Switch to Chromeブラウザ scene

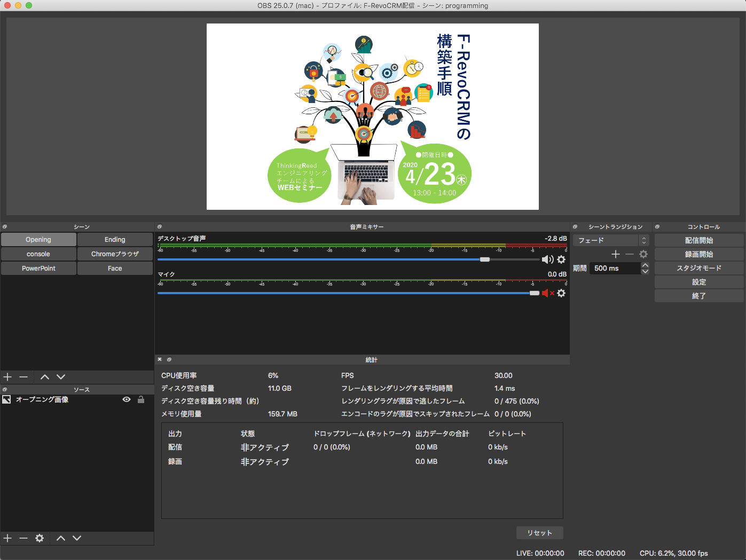(115, 254)
